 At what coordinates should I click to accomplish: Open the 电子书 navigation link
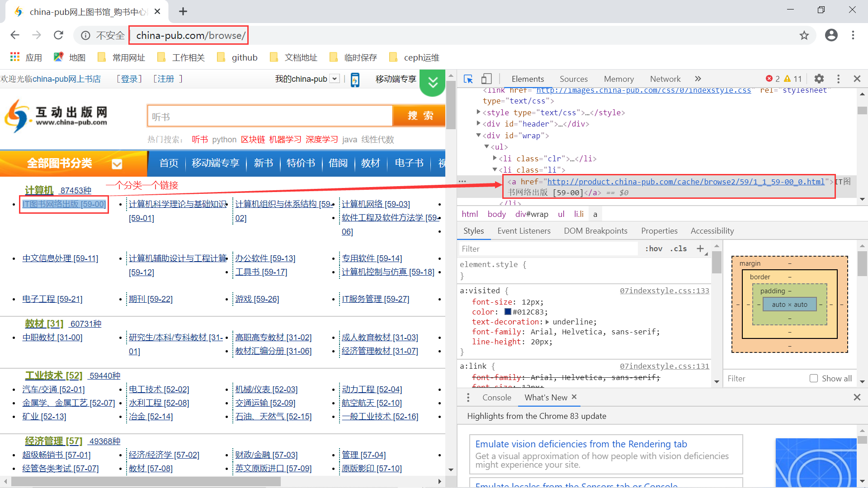tap(409, 163)
